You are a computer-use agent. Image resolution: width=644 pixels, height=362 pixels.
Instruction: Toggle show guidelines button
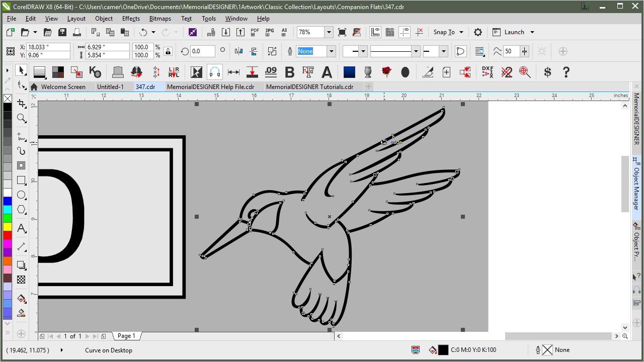click(405, 32)
